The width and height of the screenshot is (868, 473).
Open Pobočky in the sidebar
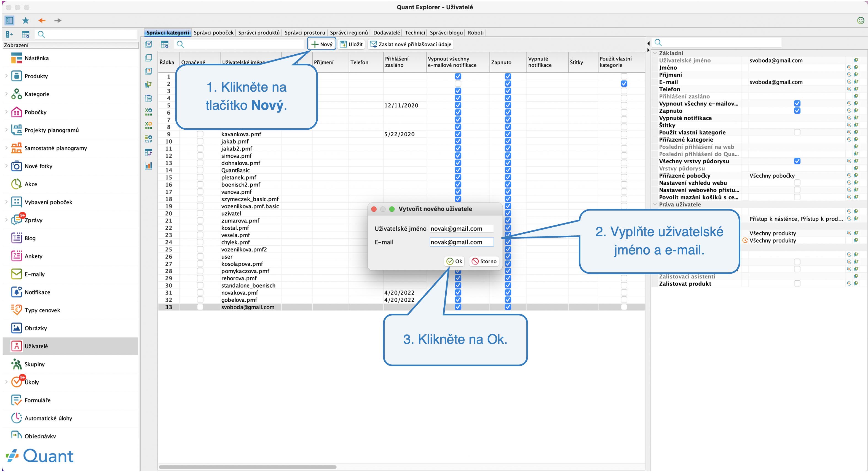coord(35,112)
